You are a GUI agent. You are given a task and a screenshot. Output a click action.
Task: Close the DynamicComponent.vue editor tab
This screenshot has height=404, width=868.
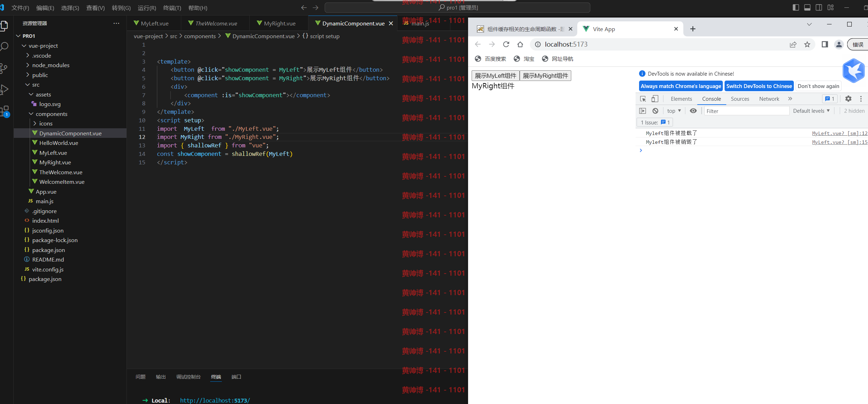(x=391, y=23)
